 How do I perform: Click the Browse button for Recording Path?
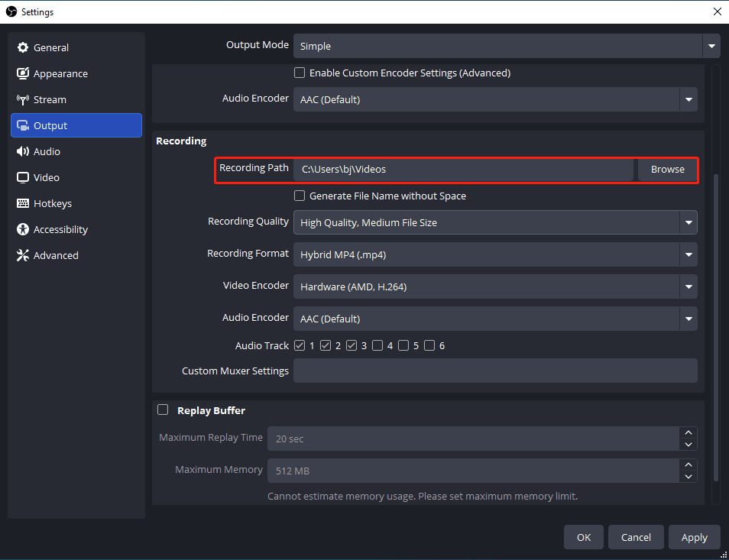click(x=667, y=169)
